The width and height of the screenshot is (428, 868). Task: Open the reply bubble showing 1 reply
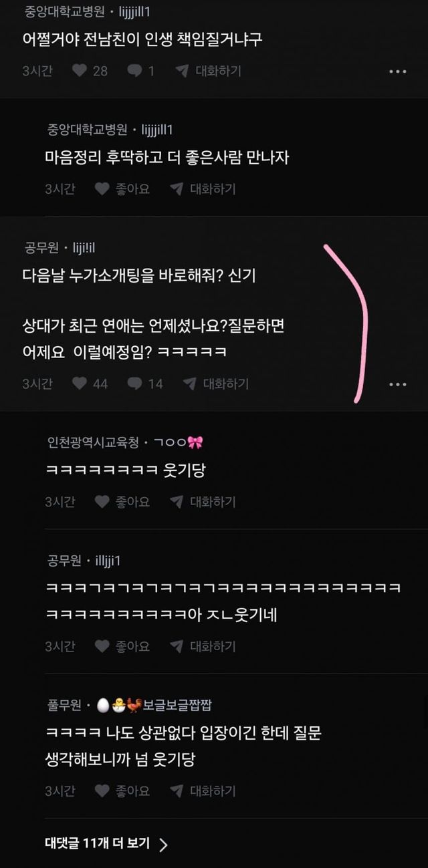[x=141, y=71]
